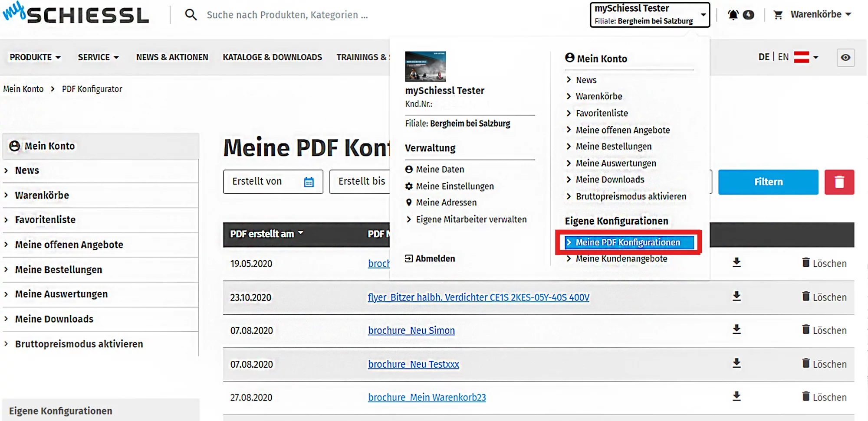868x421 pixels.
Task: Download the brochure_Mein Warenkorb23 PDF
Action: coord(736,397)
